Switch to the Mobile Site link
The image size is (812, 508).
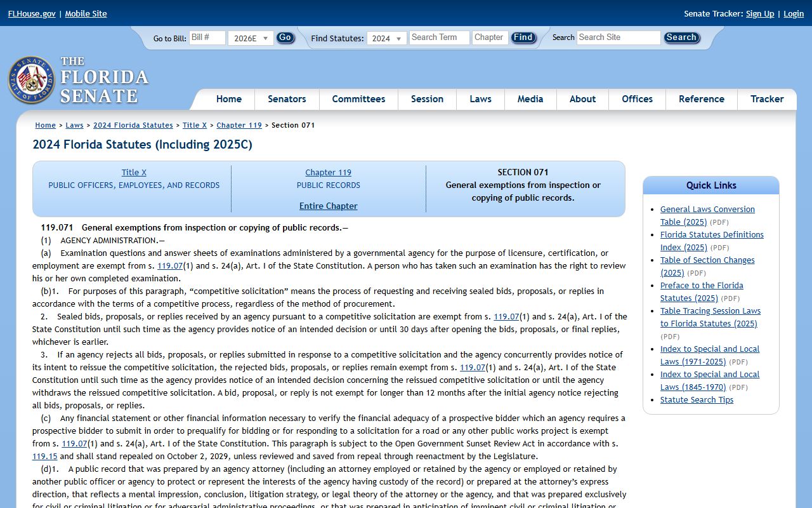(86, 13)
